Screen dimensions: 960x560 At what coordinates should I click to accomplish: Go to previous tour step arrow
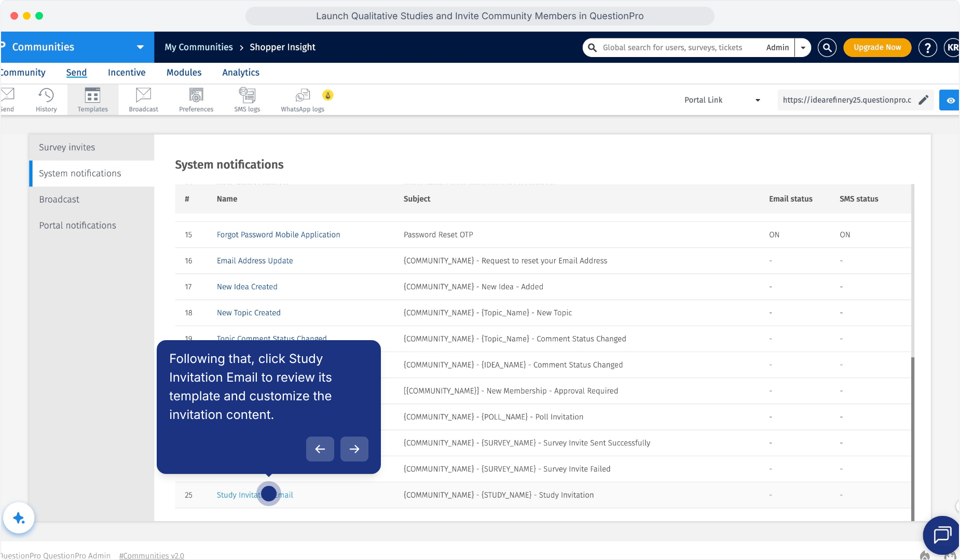point(320,449)
